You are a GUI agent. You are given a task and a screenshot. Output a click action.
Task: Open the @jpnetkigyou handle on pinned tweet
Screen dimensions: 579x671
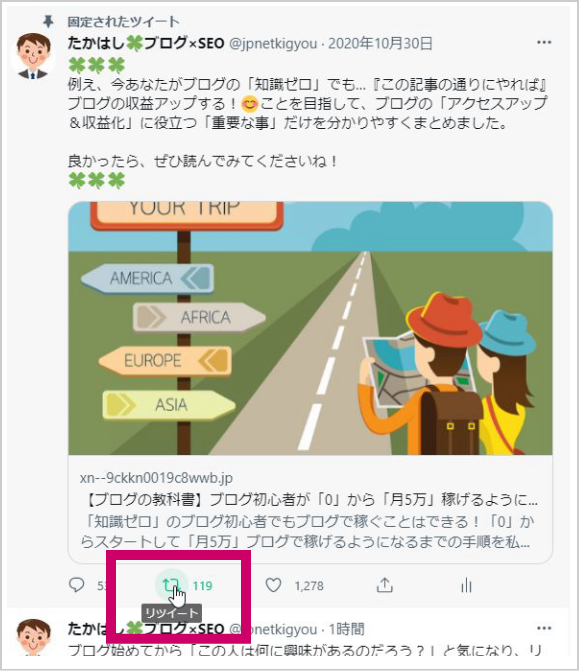pyautogui.click(x=273, y=44)
